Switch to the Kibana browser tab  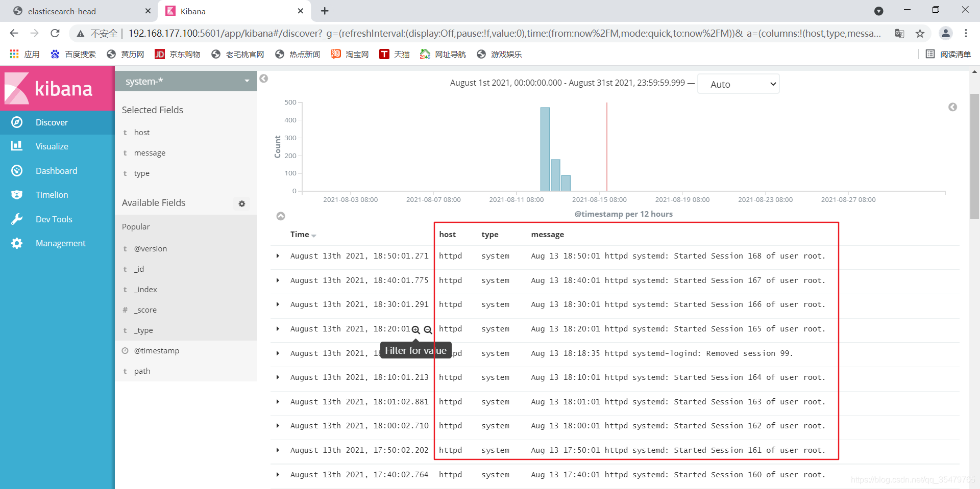pos(235,11)
